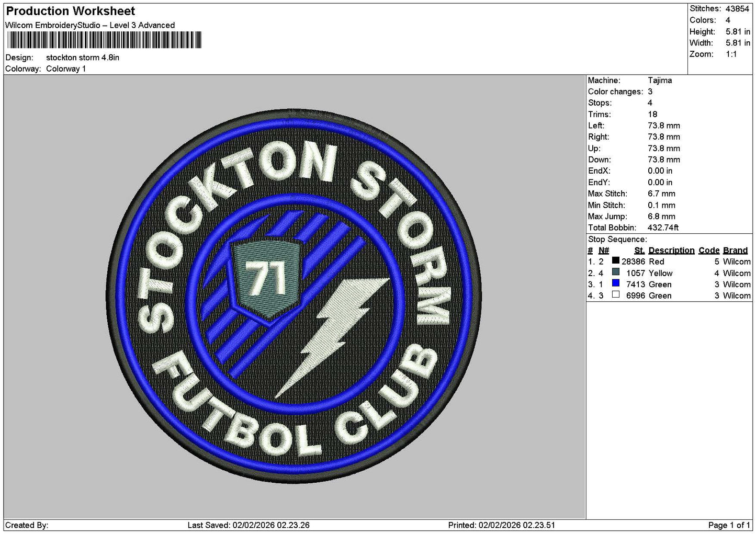Click the 'Width:' label
The height and width of the screenshot is (534, 756).
point(701,43)
